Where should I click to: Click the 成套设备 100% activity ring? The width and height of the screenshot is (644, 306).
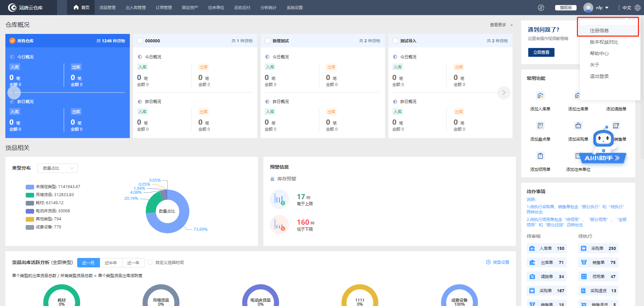coord(460,296)
